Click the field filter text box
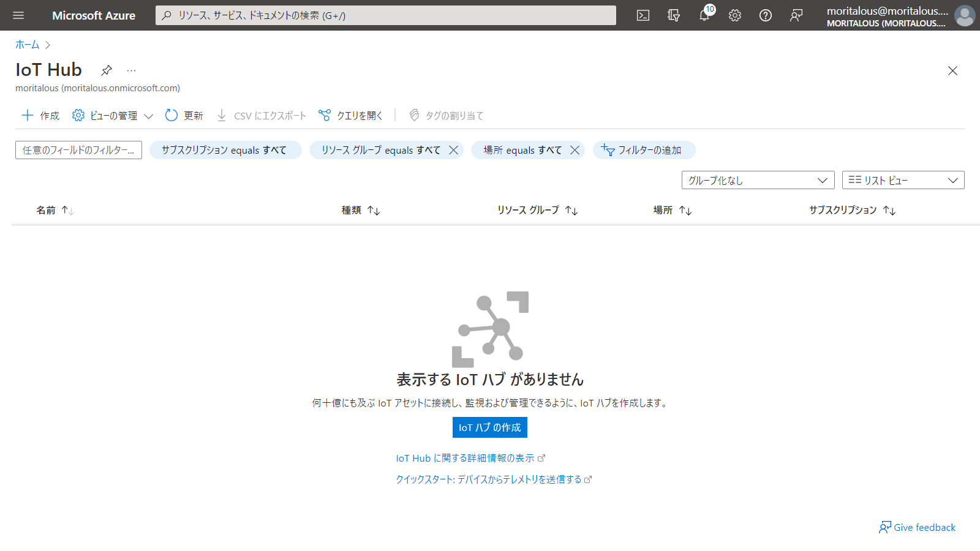The width and height of the screenshot is (980, 551). coord(78,150)
